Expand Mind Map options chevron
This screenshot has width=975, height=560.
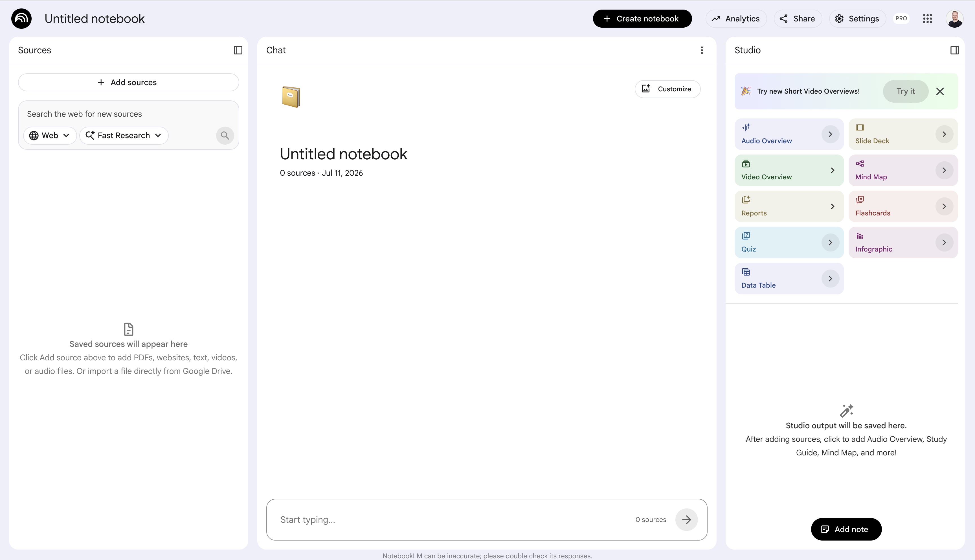(944, 170)
